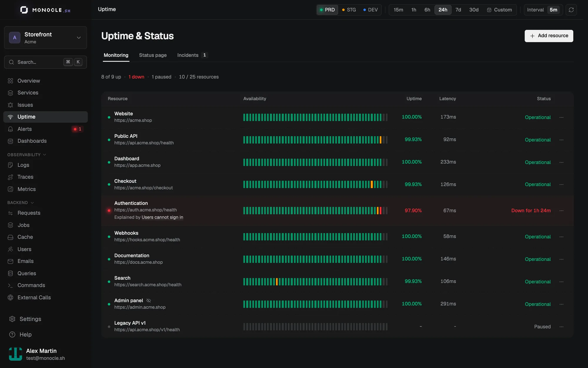Open the Overview page from the sidebar
The height and width of the screenshot is (368, 588).
tap(46, 81)
